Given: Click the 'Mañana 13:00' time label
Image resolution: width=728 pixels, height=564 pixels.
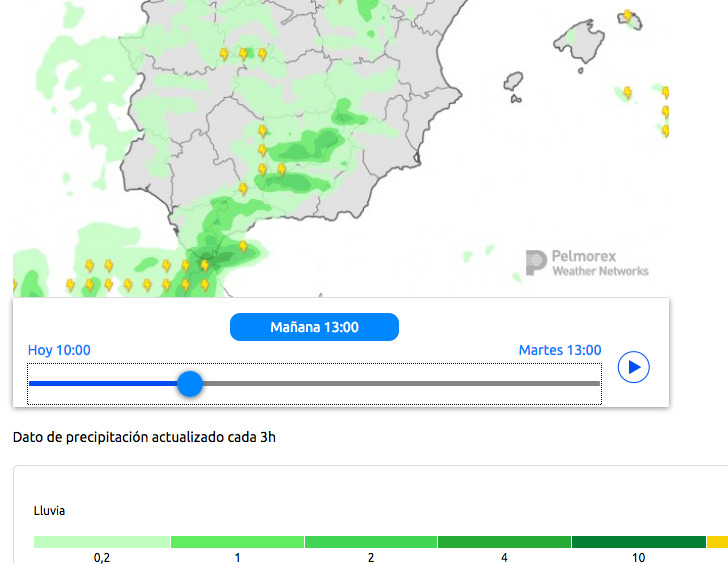Looking at the screenshot, I should [x=314, y=327].
